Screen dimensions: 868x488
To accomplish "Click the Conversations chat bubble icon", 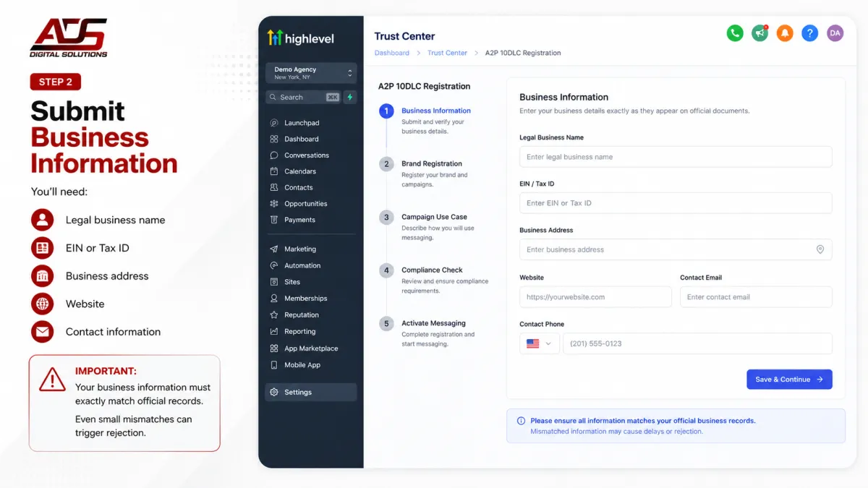I will 274,155.
